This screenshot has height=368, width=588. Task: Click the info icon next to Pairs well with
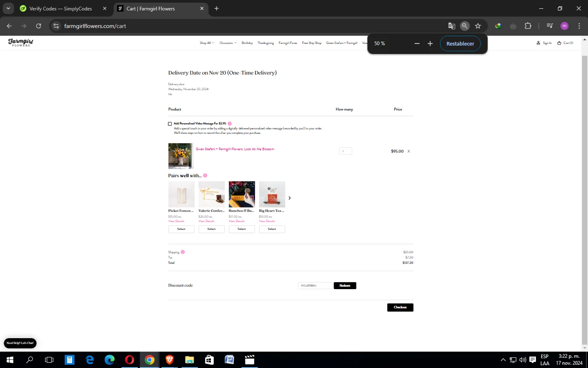tap(205, 175)
